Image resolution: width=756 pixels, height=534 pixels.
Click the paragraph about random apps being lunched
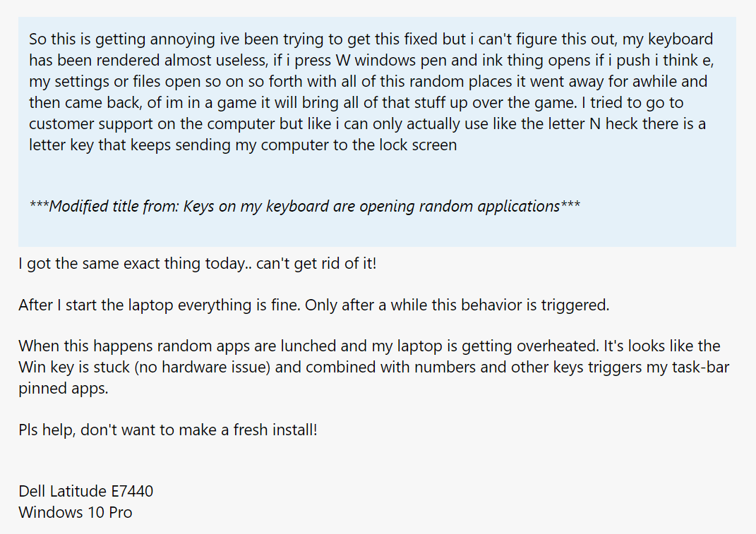point(374,368)
